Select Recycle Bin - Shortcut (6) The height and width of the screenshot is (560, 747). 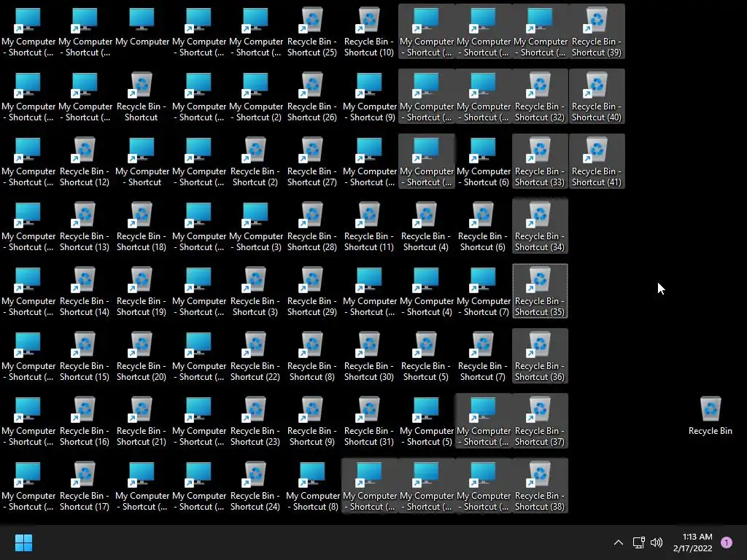tap(483, 227)
